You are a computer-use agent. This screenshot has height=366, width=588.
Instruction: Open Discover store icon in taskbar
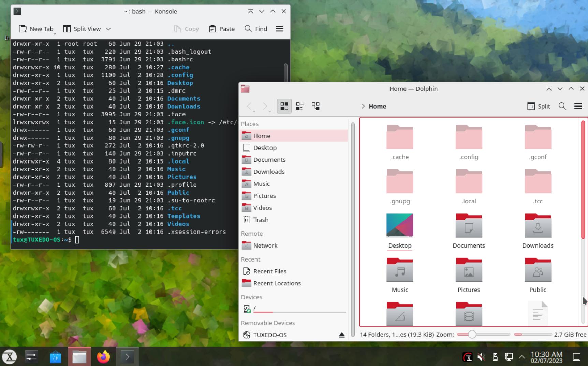(x=55, y=357)
